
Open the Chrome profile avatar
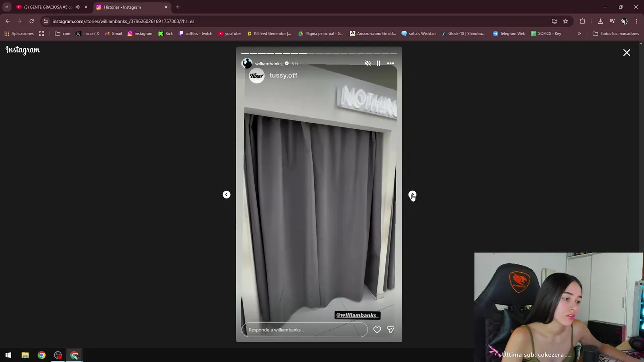click(624, 21)
